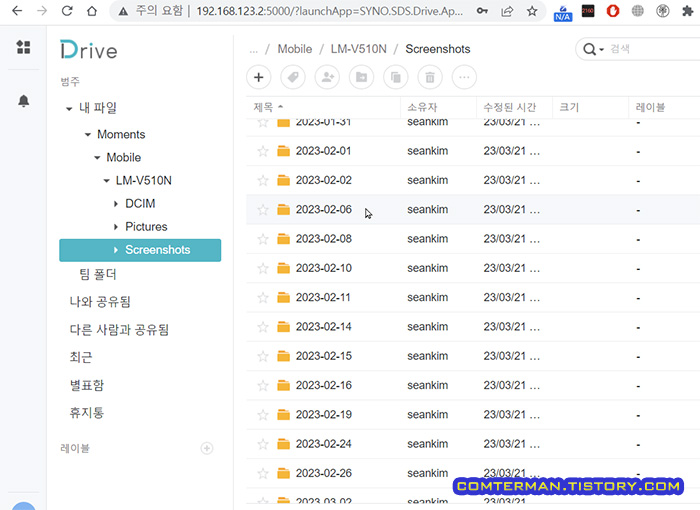700x510 pixels.
Task: Click the search magnifier icon
Action: (589, 49)
